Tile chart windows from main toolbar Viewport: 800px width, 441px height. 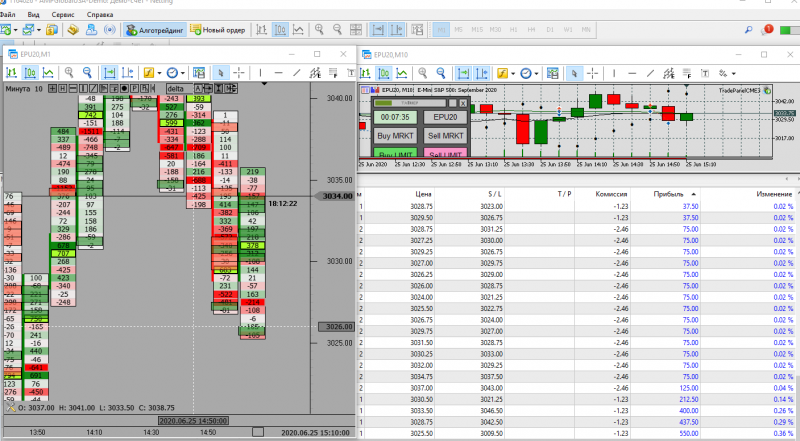click(356, 30)
